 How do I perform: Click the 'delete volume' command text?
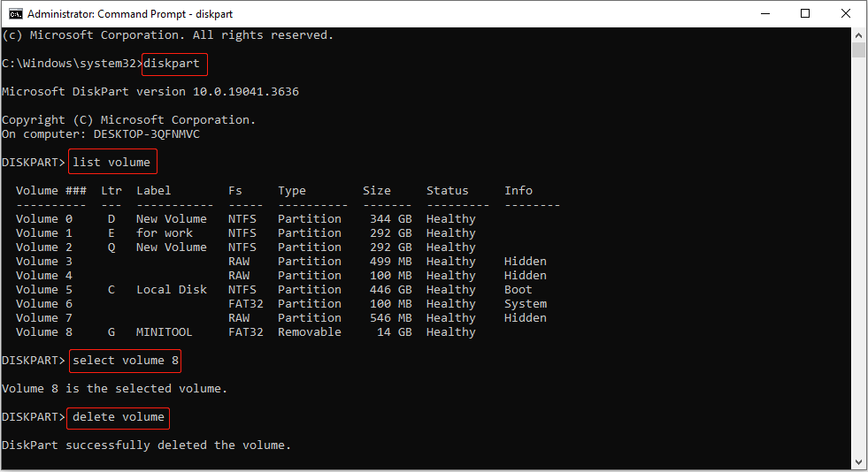(119, 416)
